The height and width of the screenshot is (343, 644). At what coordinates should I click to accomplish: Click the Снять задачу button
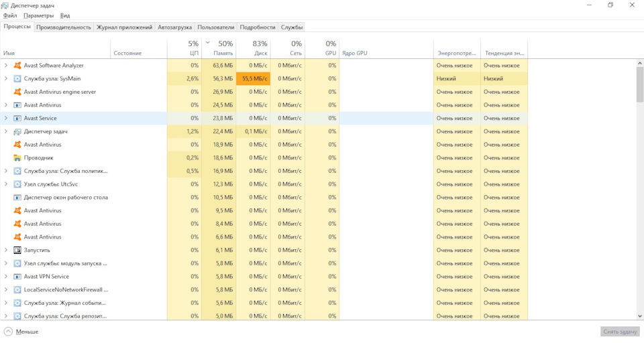point(620,332)
